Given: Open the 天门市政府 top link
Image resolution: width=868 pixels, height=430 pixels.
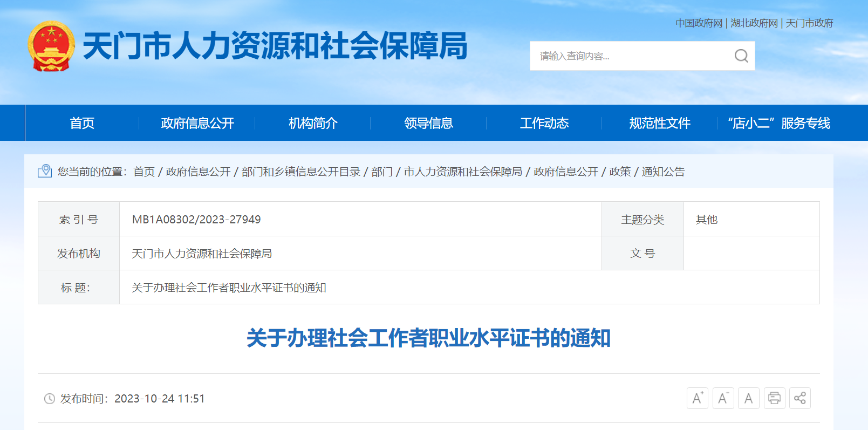Looking at the screenshot, I should (809, 23).
